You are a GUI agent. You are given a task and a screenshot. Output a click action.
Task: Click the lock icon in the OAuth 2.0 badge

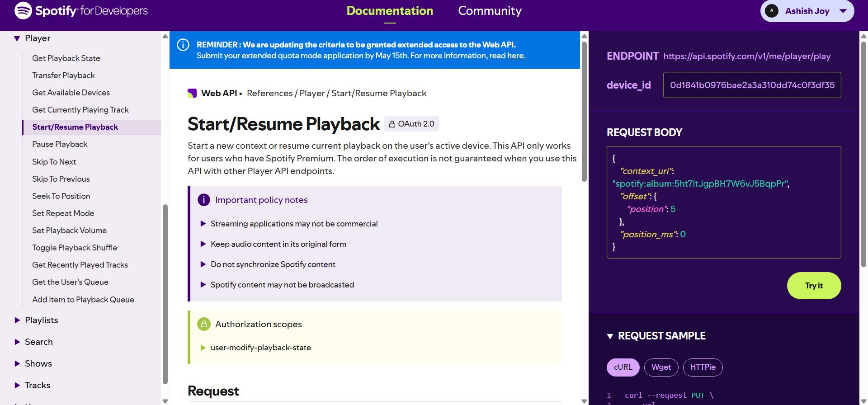(x=392, y=124)
